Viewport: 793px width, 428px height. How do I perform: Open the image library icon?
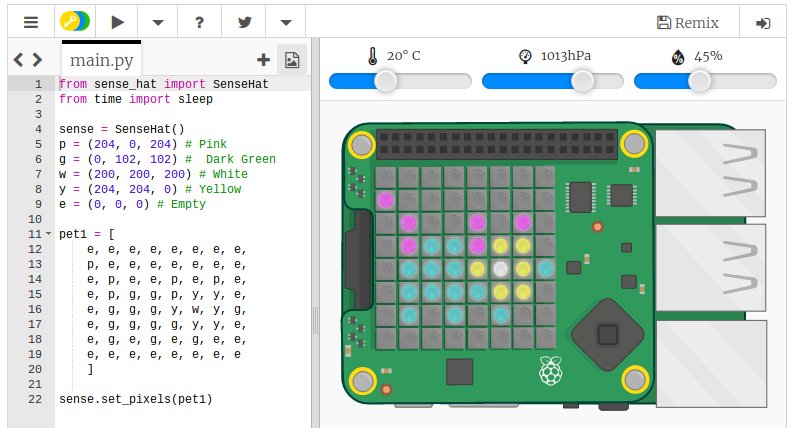[x=292, y=60]
